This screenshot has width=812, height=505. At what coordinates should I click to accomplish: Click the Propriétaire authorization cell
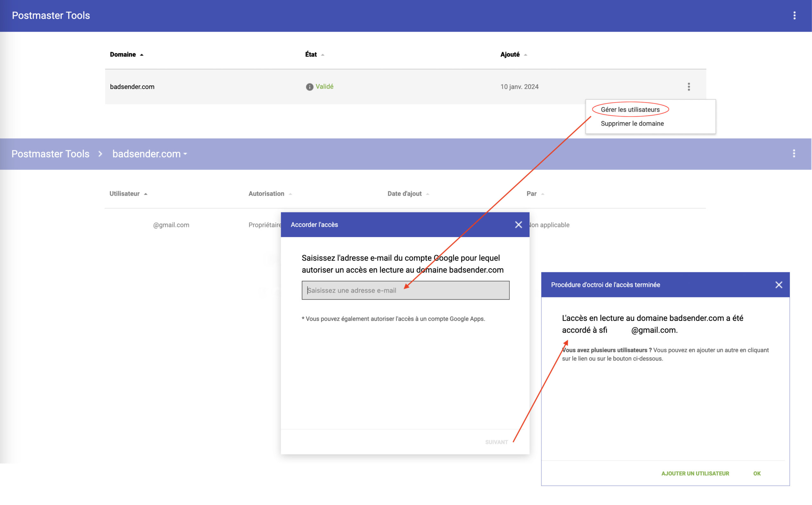[x=265, y=225]
